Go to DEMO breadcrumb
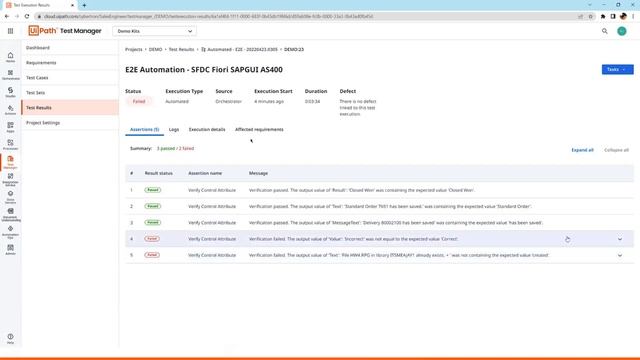 click(x=156, y=49)
